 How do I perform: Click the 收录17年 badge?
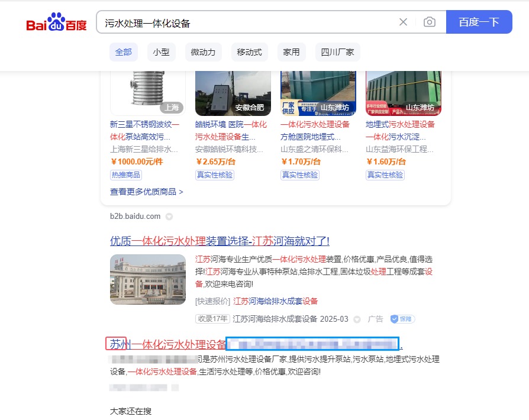pyautogui.click(x=212, y=319)
